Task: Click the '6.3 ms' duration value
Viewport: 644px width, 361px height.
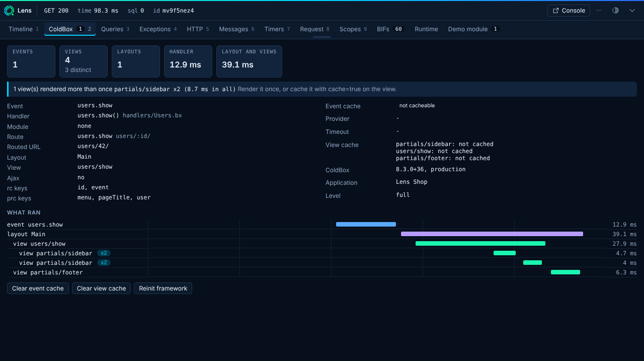Action: point(626,272)
